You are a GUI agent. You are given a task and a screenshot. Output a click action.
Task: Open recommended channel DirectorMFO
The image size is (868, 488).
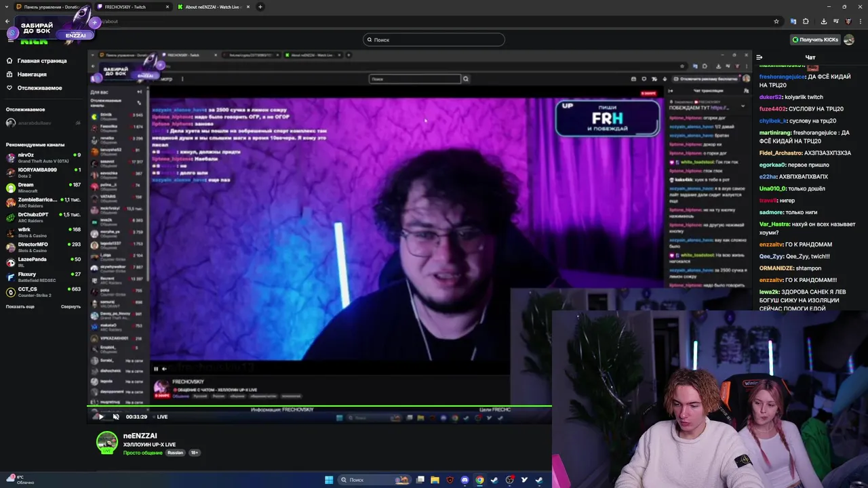43,247
